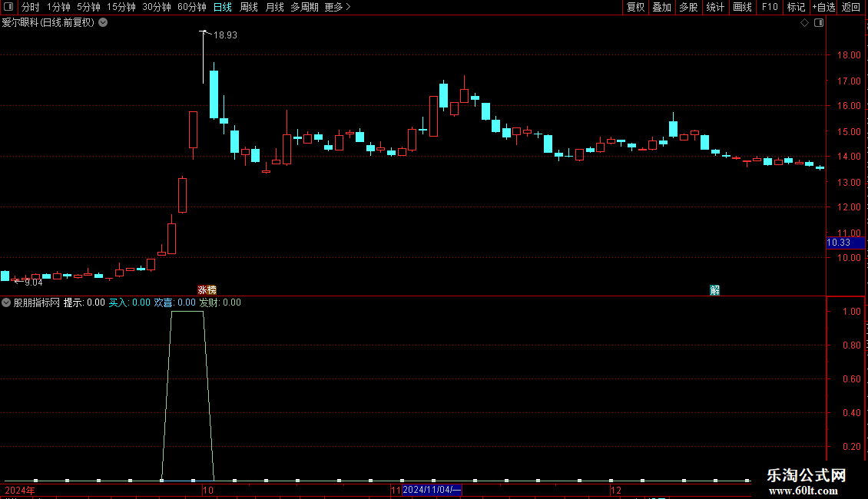Select the 60分钟 period tab
This screenshot has height=499, width=868.
(192, 7)
